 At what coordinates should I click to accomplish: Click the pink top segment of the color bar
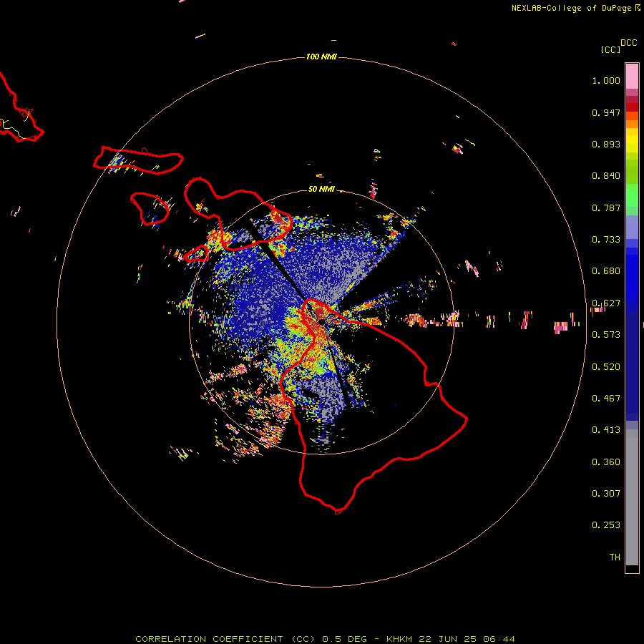pyautogui.click(x=632, y=77)
